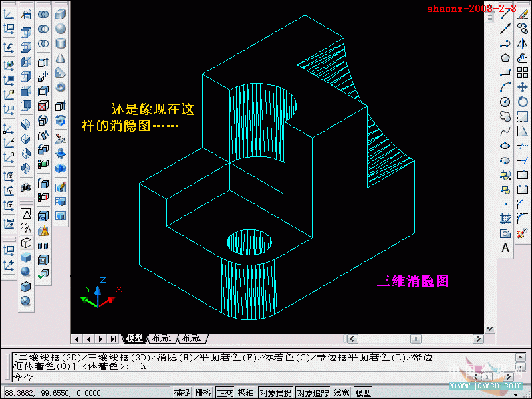The width and height of the screenshot is (532, 399).
Task: Toggle 极轴 polar tracking in status bar
Action: 245,393
